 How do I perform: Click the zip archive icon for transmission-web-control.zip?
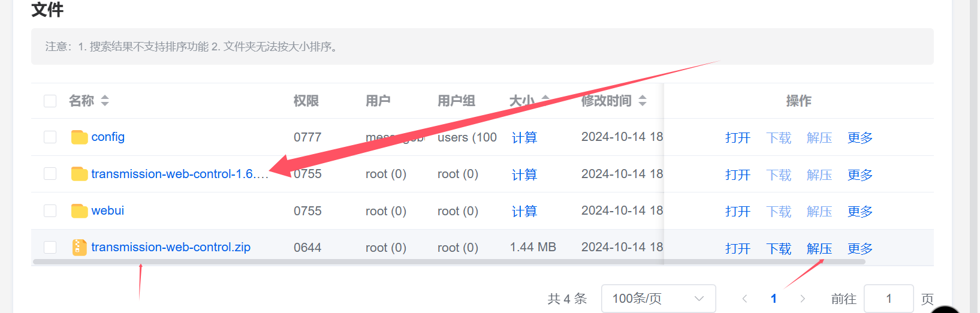click(79, 247)
